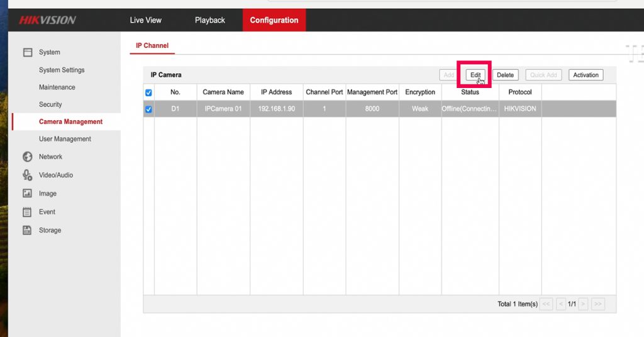This screenshot has height=337, width=644.
Task: Go to the next page arrow
Action: (x=583, y=304)
